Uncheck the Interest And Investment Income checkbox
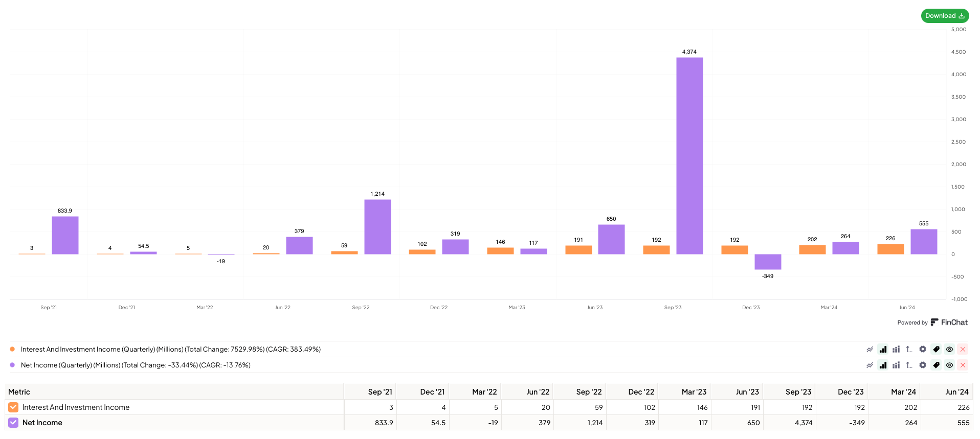 click(x=13, y=407)
